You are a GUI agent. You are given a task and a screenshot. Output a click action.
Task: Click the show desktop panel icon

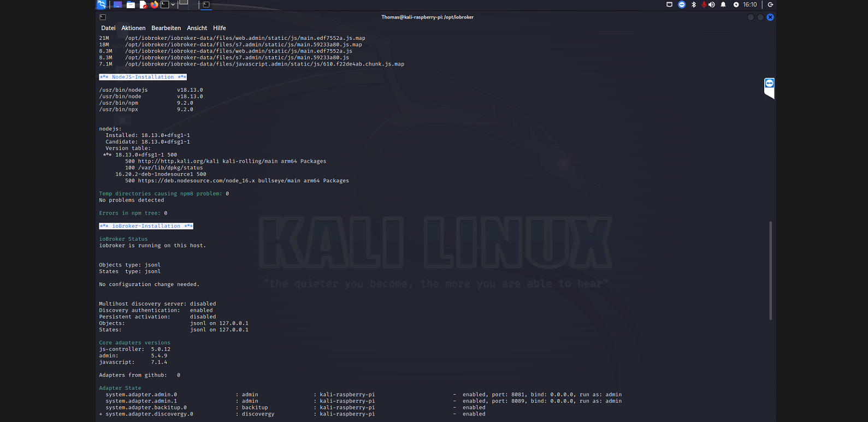pos(117,4)
